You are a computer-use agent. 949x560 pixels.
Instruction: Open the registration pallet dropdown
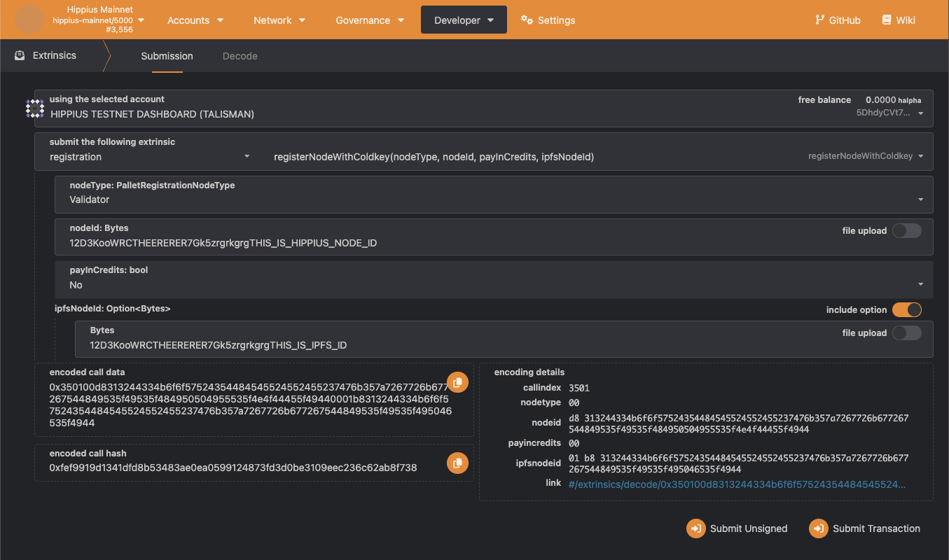click(150, 157)
